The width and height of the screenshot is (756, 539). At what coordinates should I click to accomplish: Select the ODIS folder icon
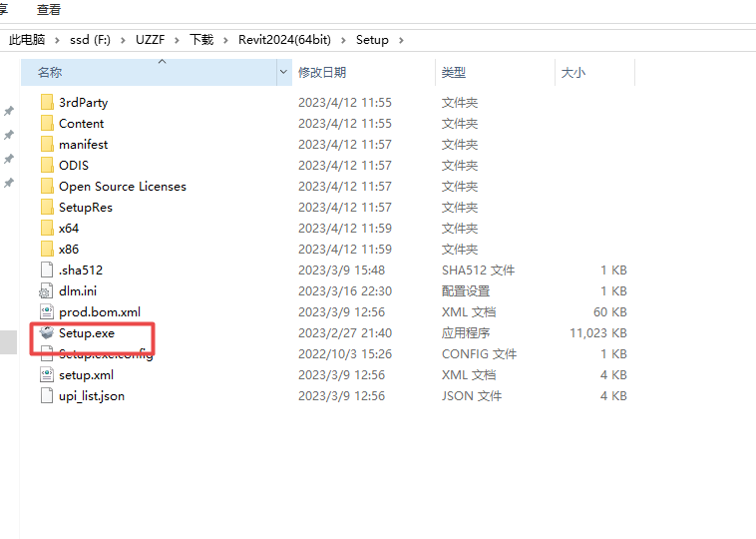[46, 166]
